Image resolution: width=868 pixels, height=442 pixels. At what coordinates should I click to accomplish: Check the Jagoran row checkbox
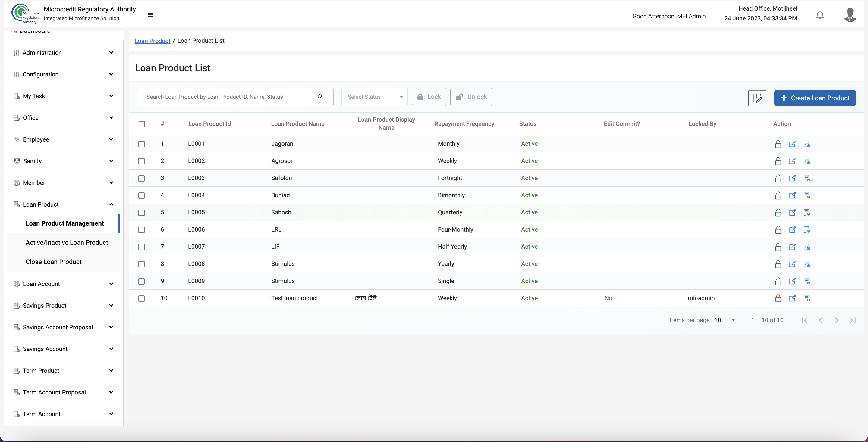[x=142, y=144]
